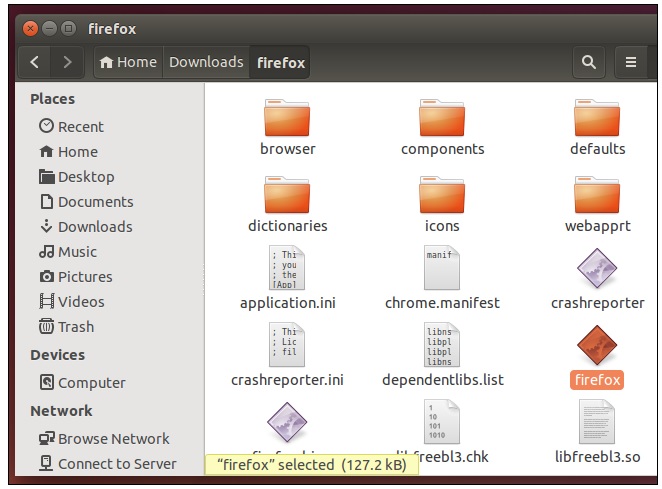This screenshot has width=662, height=489.
Task: Select the icons folder
Action: point(442,195)
